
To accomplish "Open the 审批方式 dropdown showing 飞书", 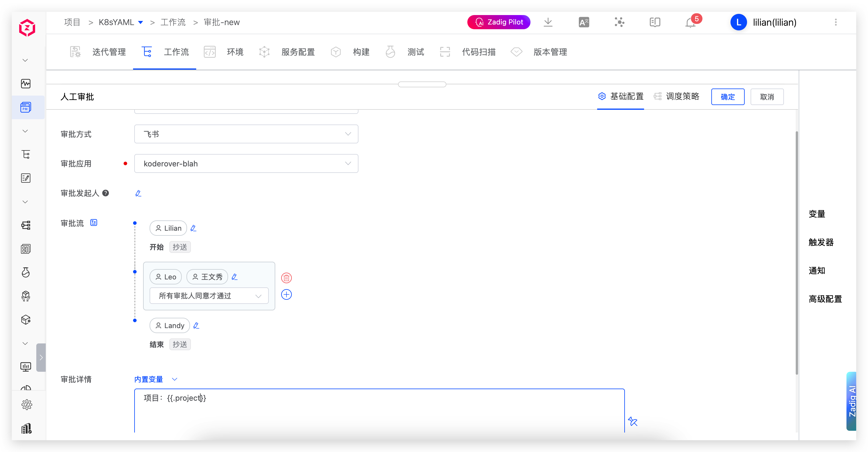I will click(x=246, y=134).
